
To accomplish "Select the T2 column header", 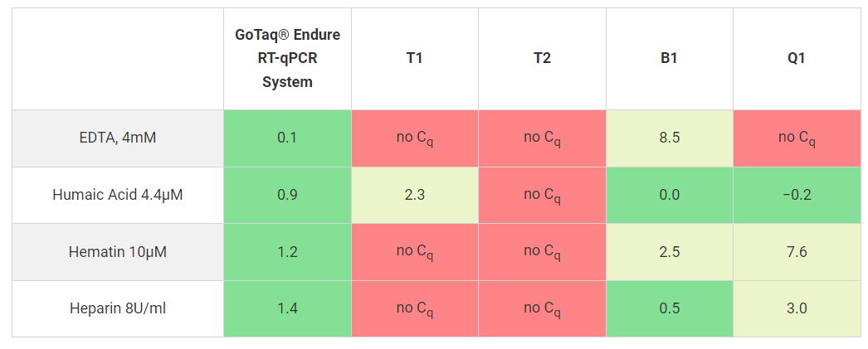I will [542, 58].
